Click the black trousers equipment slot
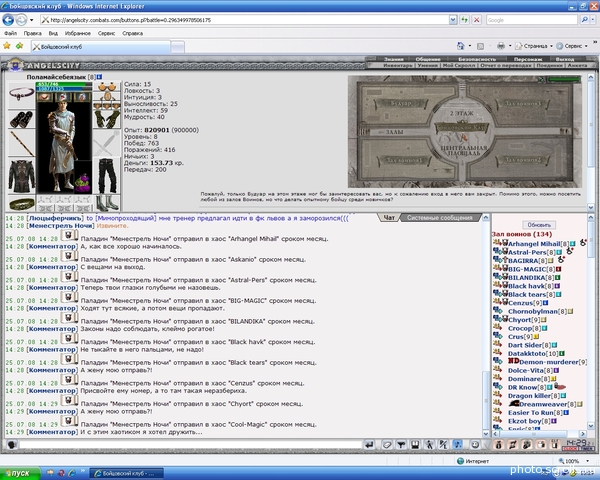Screen dimensions: 600x480 point(107,176)
